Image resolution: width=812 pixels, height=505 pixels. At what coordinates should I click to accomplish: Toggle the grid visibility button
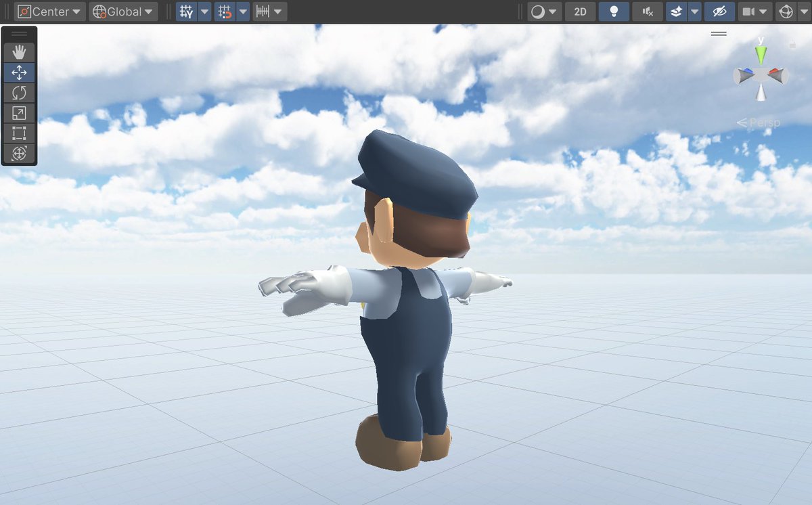[187, 12]
